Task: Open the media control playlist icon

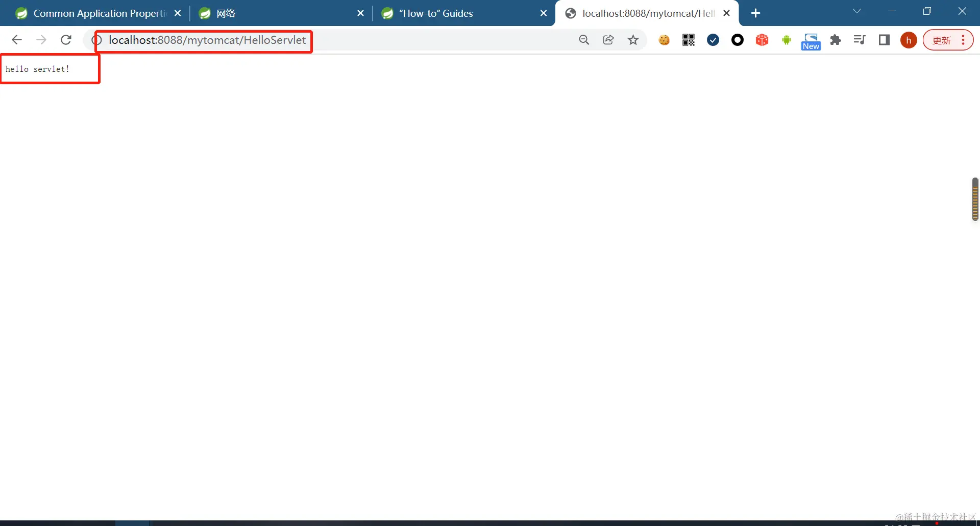Action: [x=860, y=40]
